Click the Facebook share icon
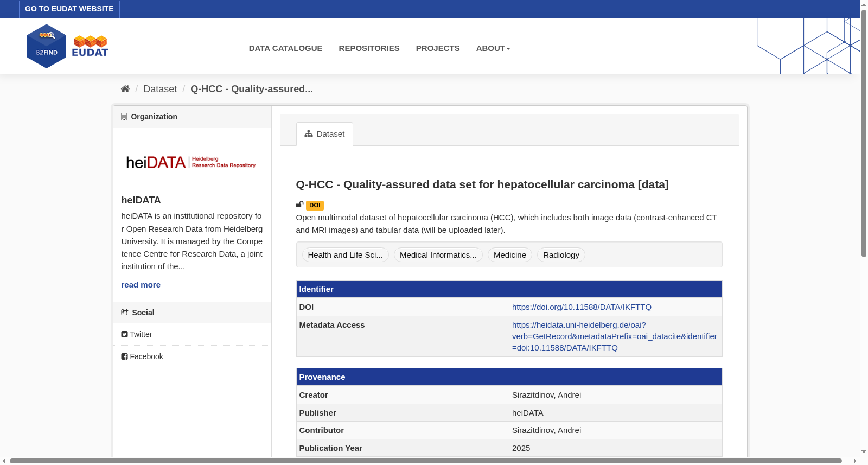 pyautogui.click(x=124, y=356)
